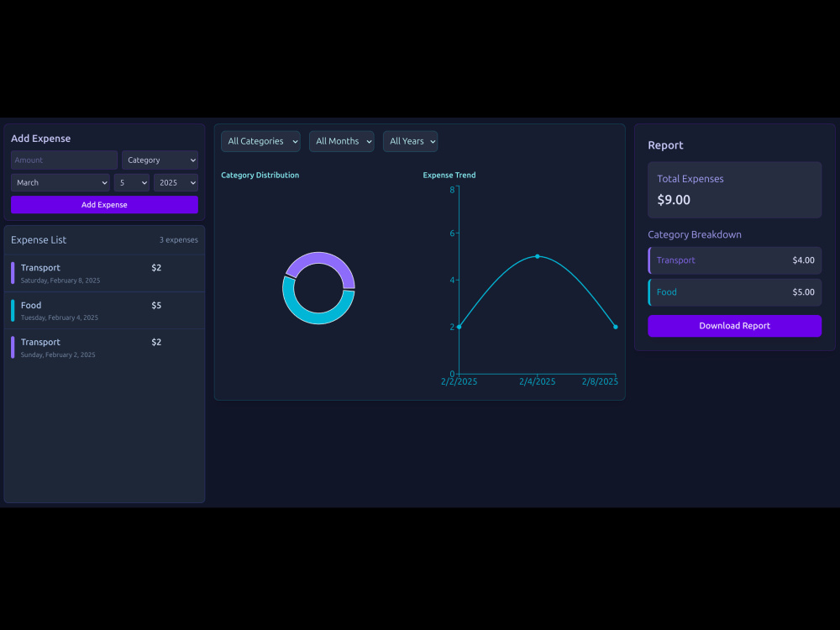Viewport: 840px width, 630px height.
Task: Open the All Categories filter dropdown
Action: tap(260, 141)
